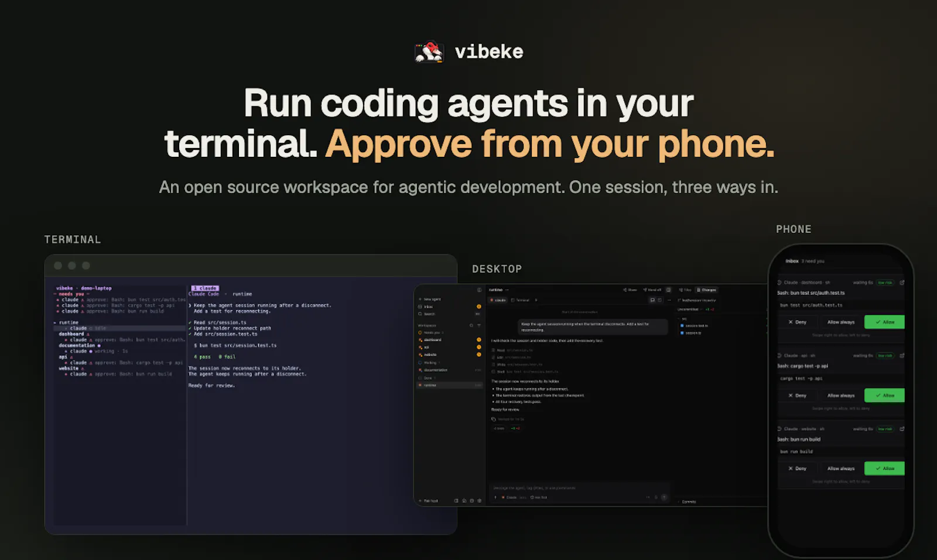This screenshot has width=937, height=560.
Task: Toggle the desktop sidebar panel icon
Action: pos(479,290)
